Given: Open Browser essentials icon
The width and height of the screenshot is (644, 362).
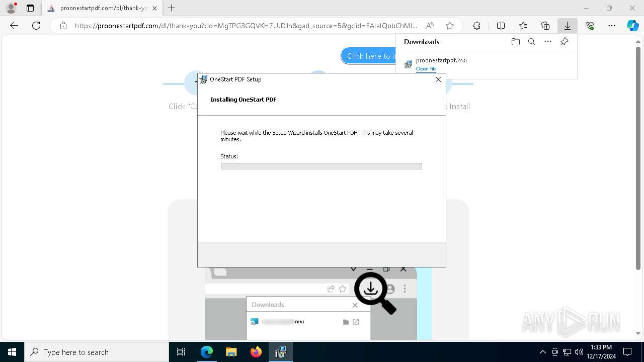Looking at the screenshot, I should [590, 26].
